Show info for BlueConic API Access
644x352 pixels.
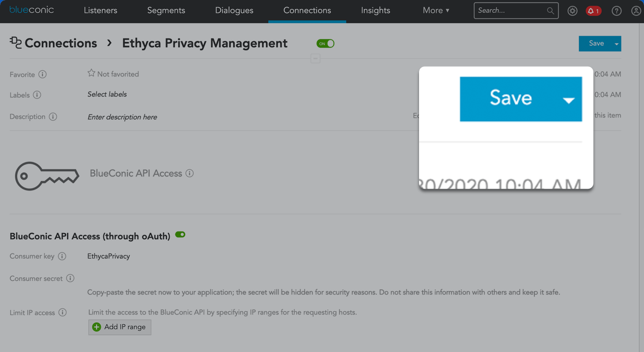[190, 173]
